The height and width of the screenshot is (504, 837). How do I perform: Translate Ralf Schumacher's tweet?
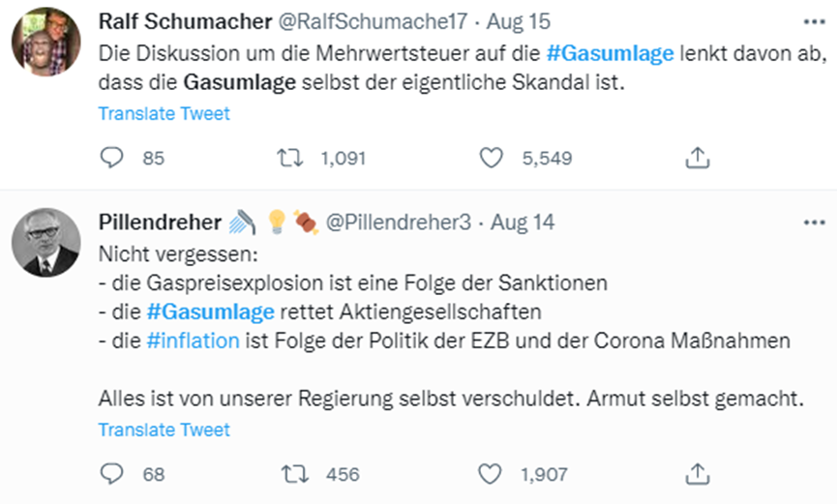point(164,113)
